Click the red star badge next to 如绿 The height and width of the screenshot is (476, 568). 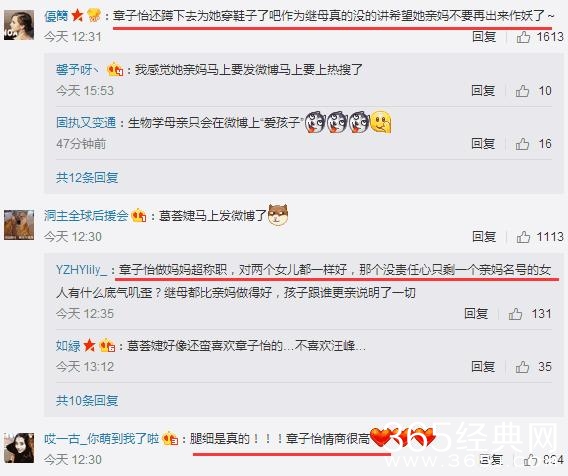pos(89,345)
